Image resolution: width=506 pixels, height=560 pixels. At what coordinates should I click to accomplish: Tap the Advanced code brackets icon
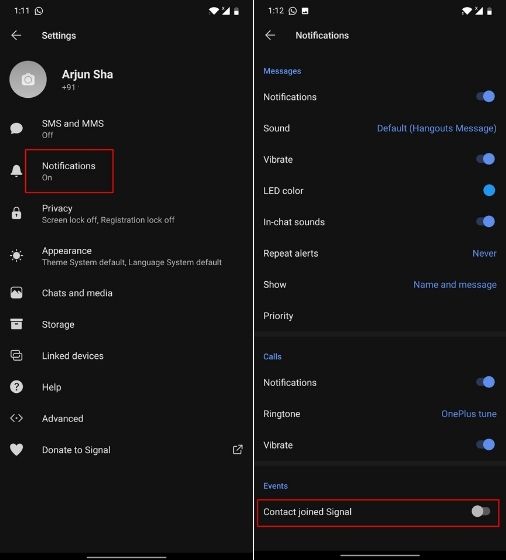(x=16, y=418)
